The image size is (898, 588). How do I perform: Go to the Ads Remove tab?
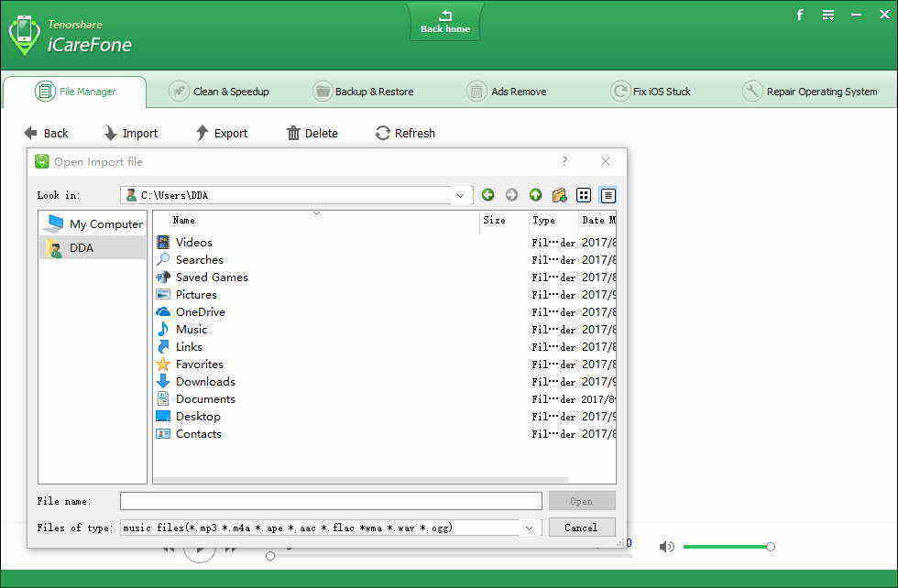point(506,92)
